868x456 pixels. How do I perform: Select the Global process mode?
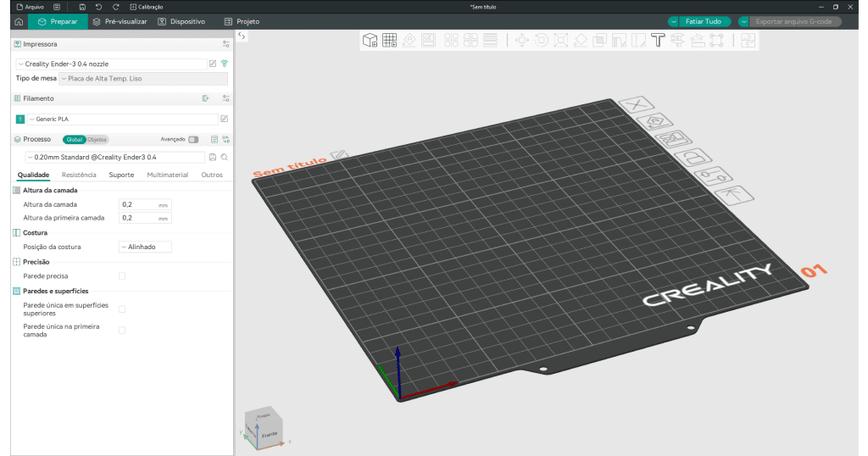(75, 140)
